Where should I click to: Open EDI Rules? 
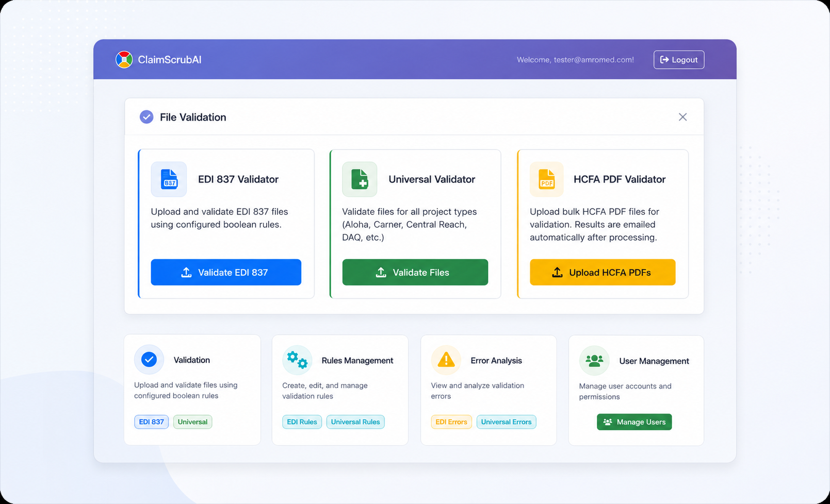[x=302, y=422]
